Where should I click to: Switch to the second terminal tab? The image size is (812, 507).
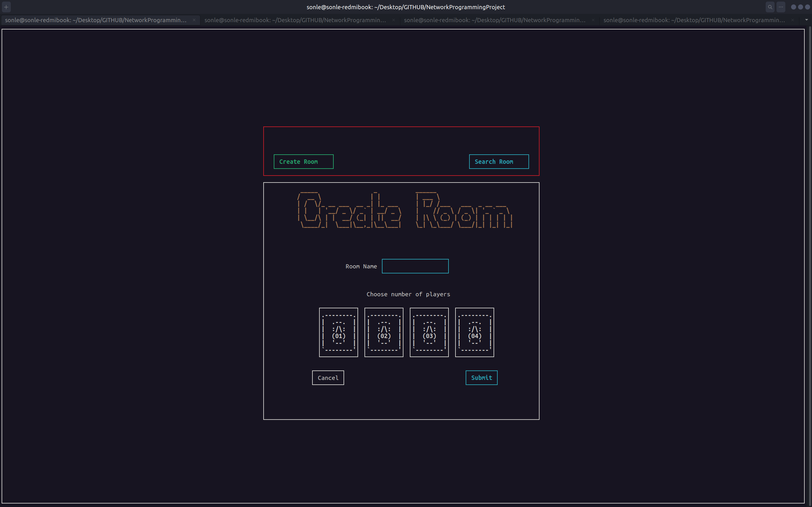[295, 20]
